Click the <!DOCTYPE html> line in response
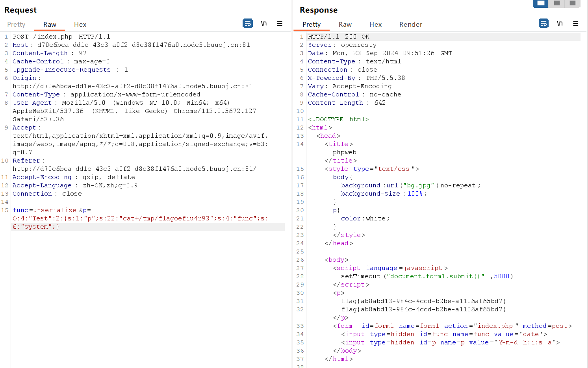Viewport: 588px width, 368px height. [338, 119]
